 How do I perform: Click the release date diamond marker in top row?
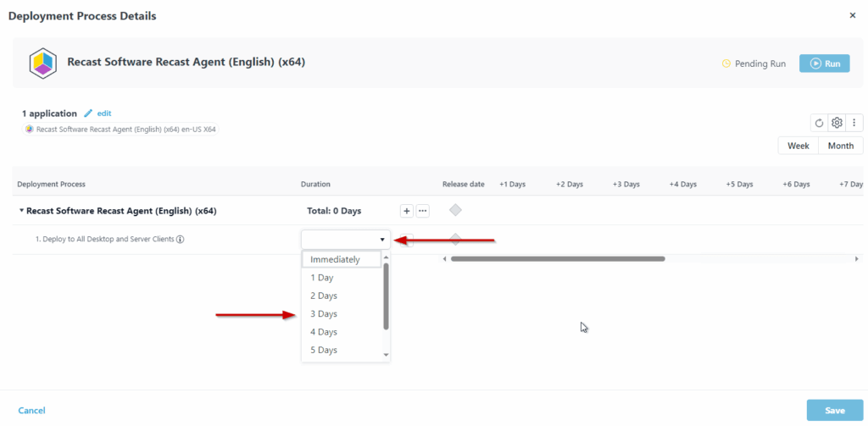pos(455,210)
